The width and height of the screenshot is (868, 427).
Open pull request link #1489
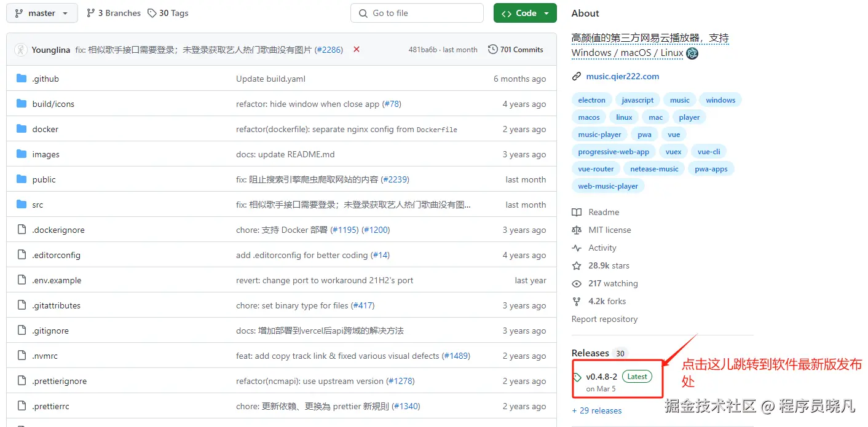coord(456,356)
